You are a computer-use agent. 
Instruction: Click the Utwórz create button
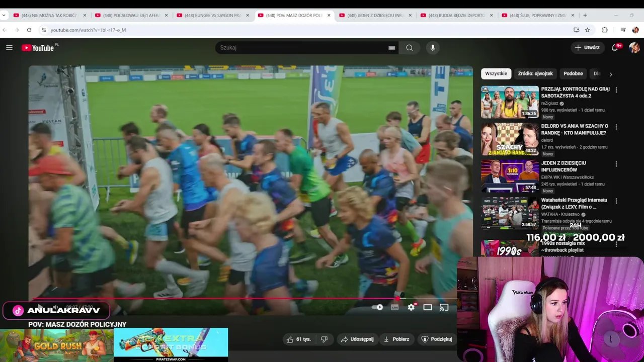[x=588, y=48]
